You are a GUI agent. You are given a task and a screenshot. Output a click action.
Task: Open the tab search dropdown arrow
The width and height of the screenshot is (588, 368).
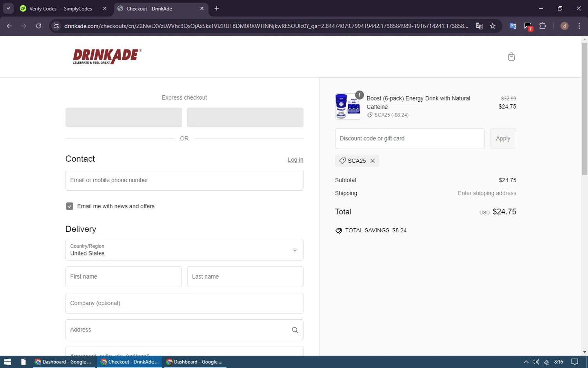[x=8, y=8]
